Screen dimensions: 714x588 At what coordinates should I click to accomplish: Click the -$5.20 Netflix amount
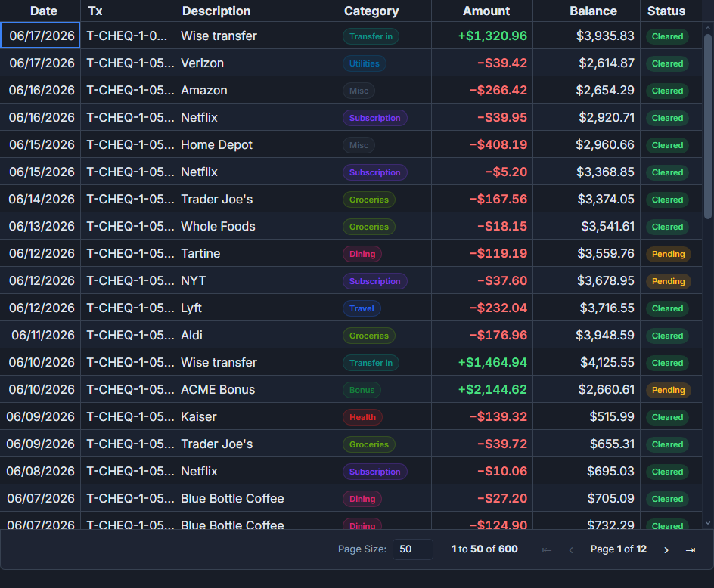482,172
